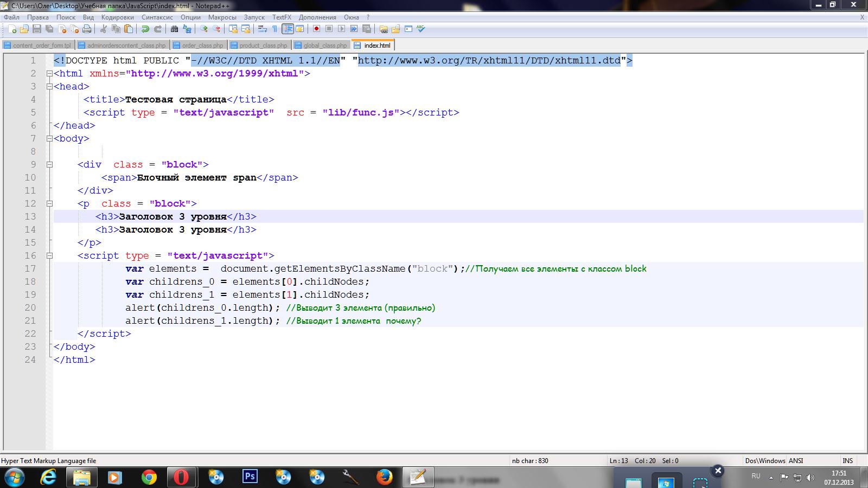Click the green Undo arrow
The image size is (868, 488).
(145, 29)
